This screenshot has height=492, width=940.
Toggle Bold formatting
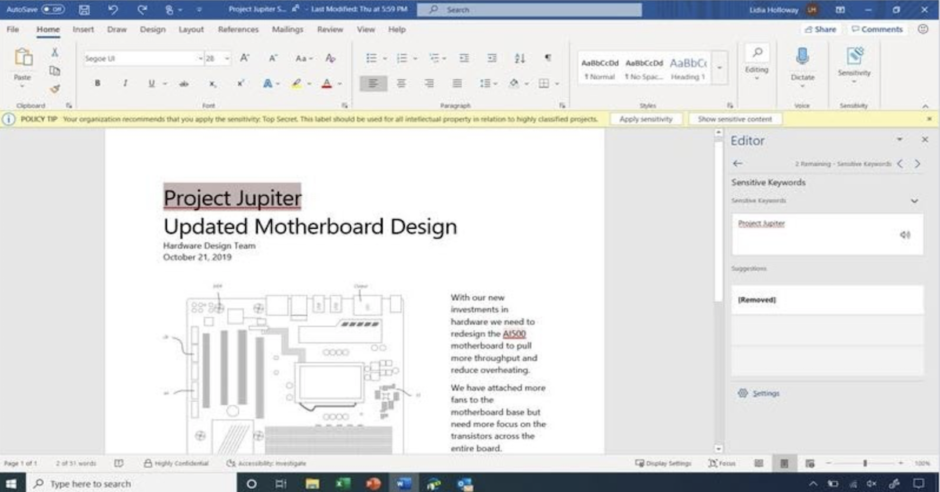97,83
